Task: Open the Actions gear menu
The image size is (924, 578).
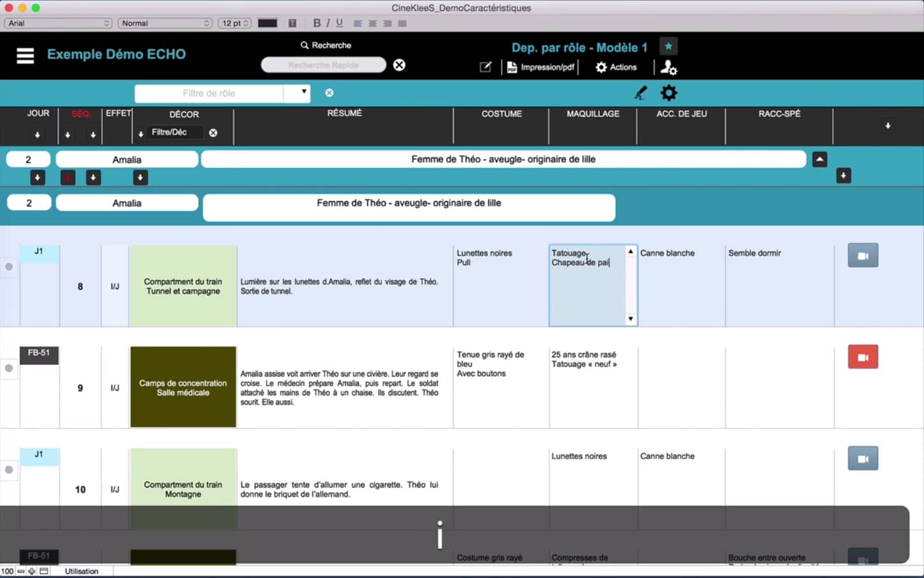Action: (x=616, y=67)
